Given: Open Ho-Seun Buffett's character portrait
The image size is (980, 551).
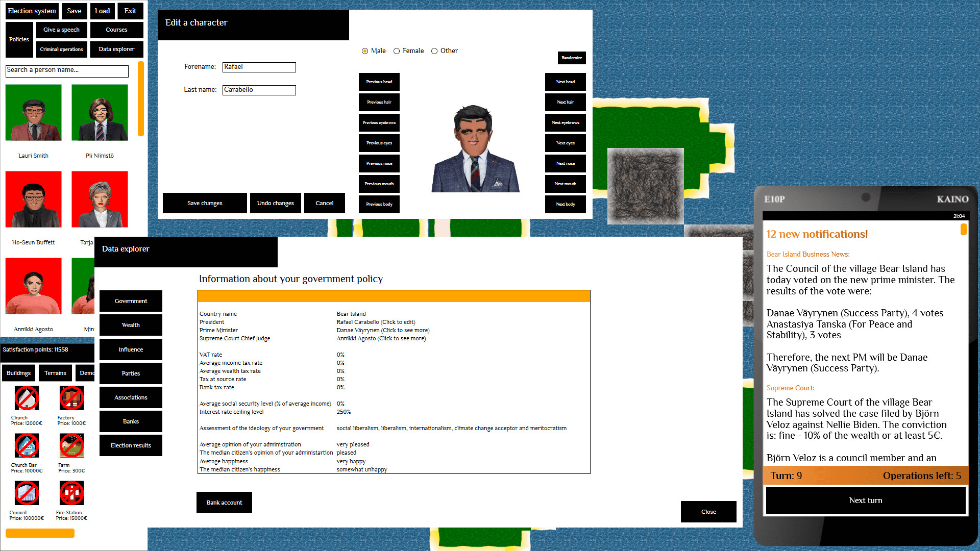Looking at the screenshot, I should point(34,199).
